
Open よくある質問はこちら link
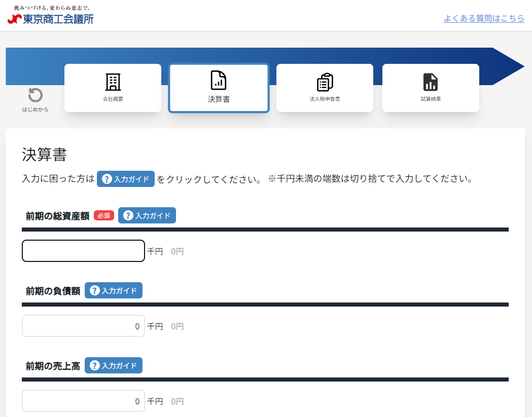point(484,18)
